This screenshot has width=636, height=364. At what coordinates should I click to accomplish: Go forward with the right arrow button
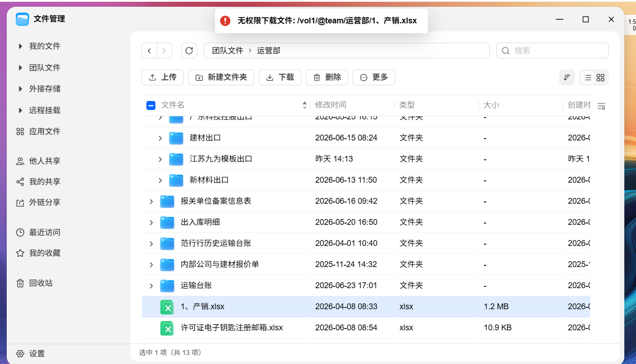pos(164,51)
